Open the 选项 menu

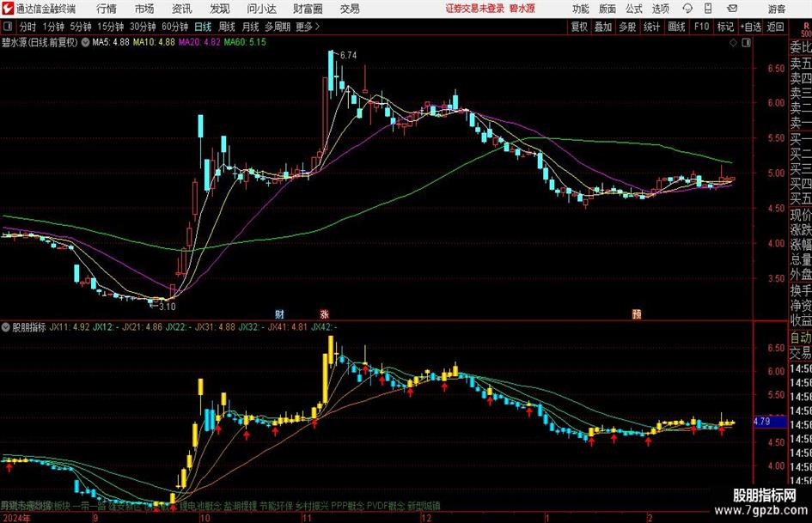[x=660, y=9]
